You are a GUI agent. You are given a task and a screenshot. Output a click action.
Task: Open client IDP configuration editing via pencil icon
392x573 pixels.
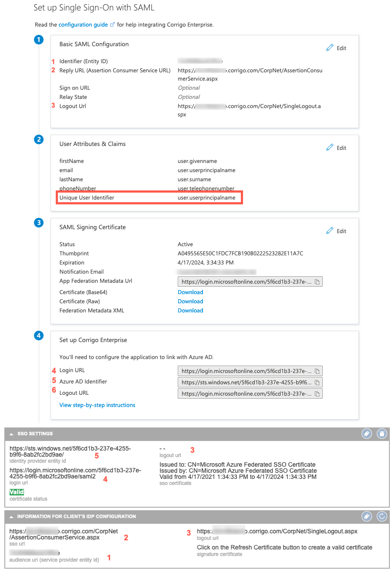[x=366, y=516]
